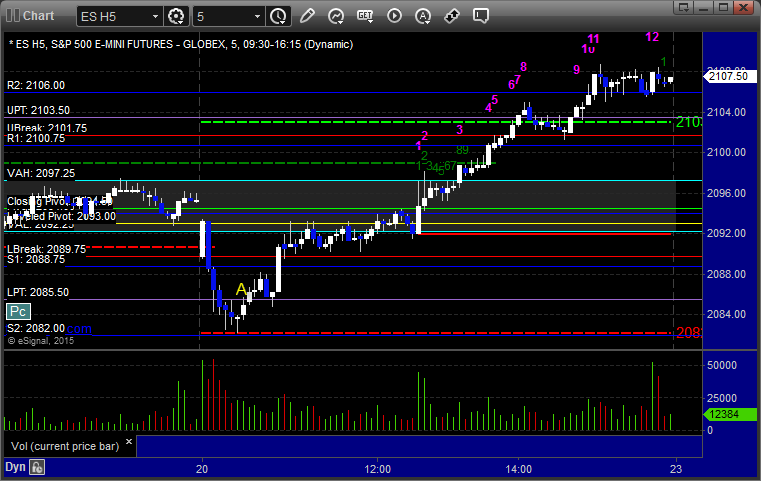Open the symbol settings gear menu

pos(176,16)
